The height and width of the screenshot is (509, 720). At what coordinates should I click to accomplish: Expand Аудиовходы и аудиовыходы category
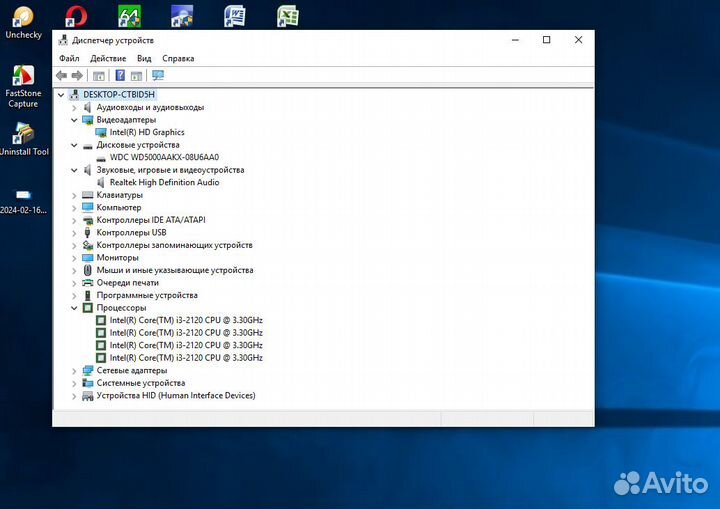74,107
